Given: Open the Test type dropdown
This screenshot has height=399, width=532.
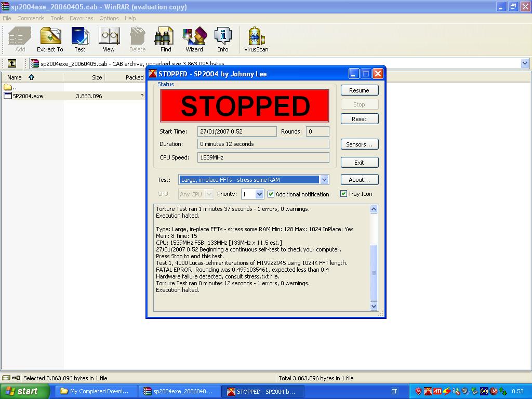Looking at the screenshot, I should (324, 179).
